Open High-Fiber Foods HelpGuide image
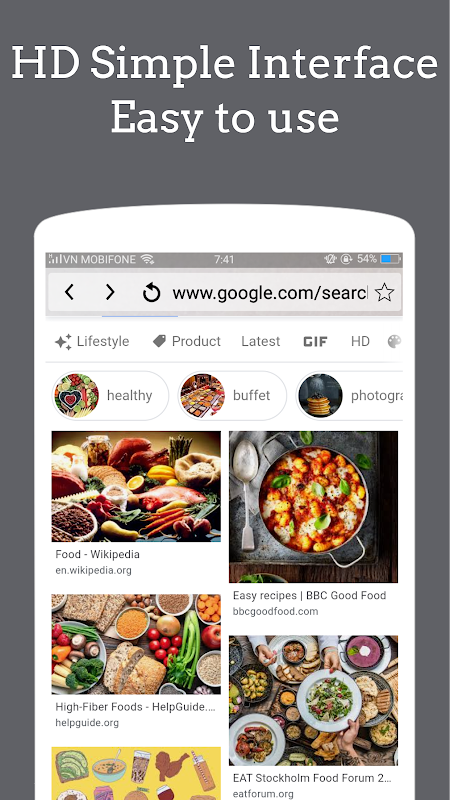Screen dimensions: 450x800 [136, 644]
